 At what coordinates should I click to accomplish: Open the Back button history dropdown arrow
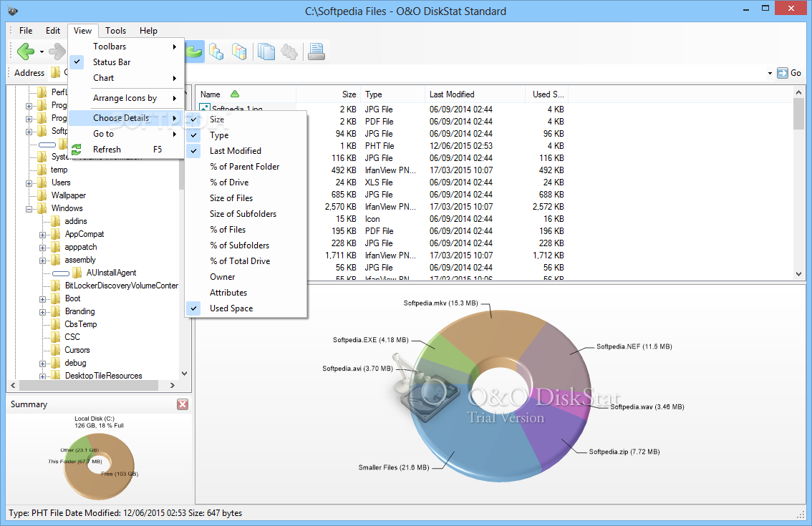click(x=42, y=52)
